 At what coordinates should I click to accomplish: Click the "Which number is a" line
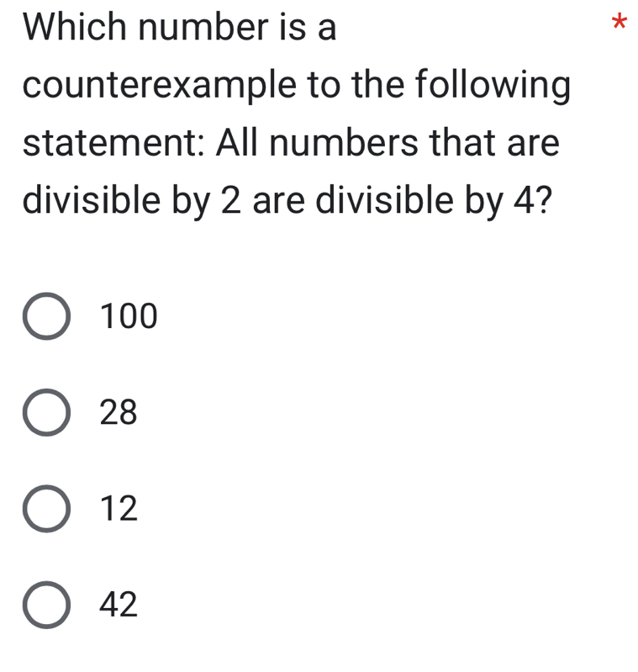[179, 28]
